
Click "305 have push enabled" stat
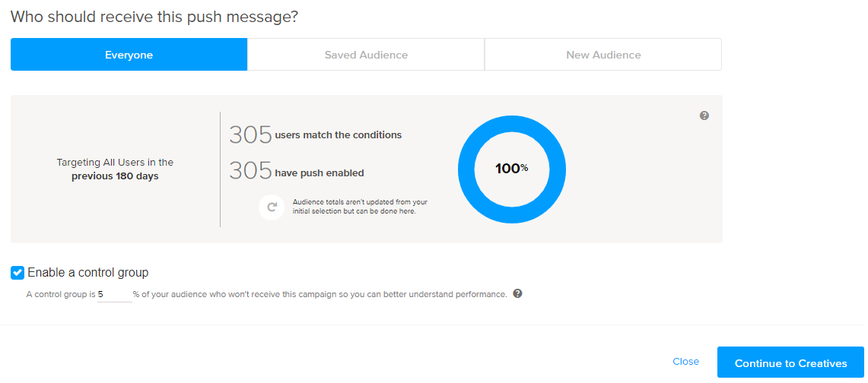(297, 173)
